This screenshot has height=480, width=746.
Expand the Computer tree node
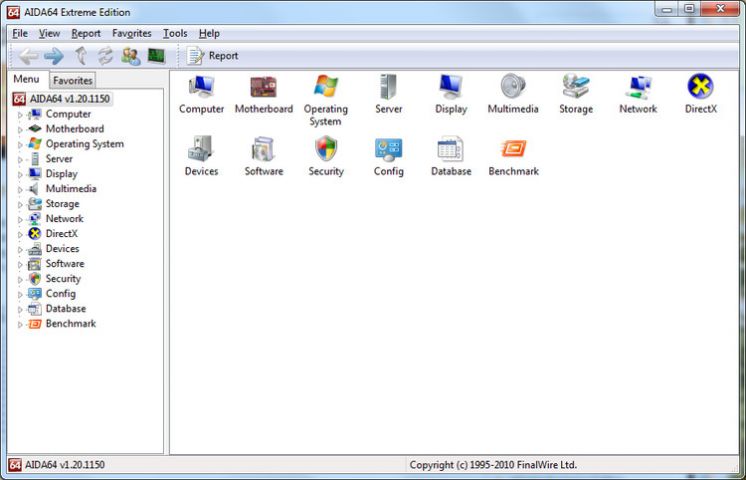[x=19, y=114]
